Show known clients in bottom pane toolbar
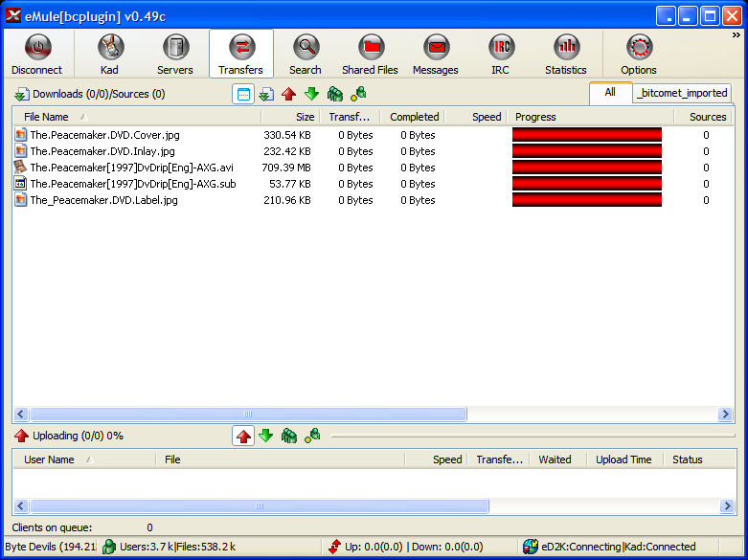The image size is (748, 560). tap(312, 436)
